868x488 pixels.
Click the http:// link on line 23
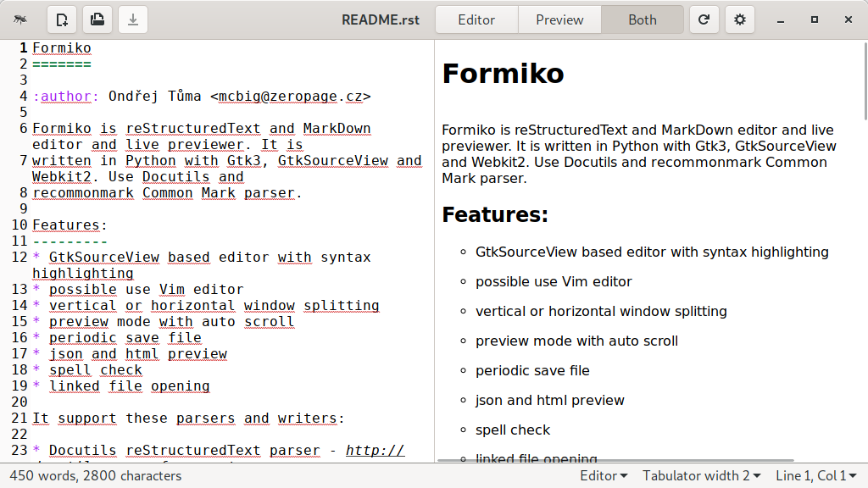(375, 451)
